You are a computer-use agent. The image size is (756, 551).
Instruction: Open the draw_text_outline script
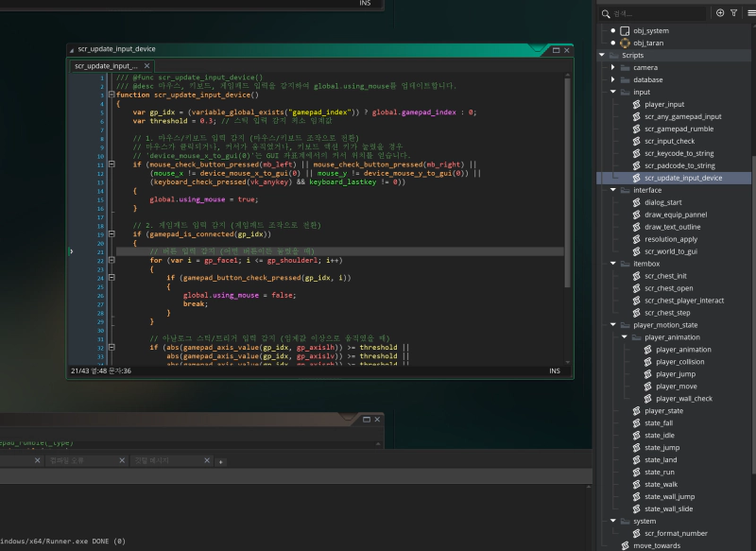pyautogui.click(x=672, y=227)
